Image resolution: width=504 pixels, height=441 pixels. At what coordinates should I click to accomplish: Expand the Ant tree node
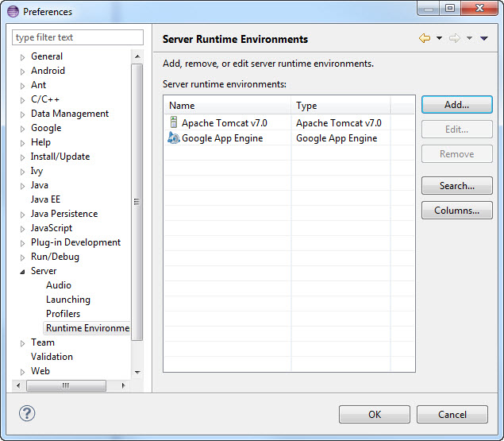click(x=22, y=87)
